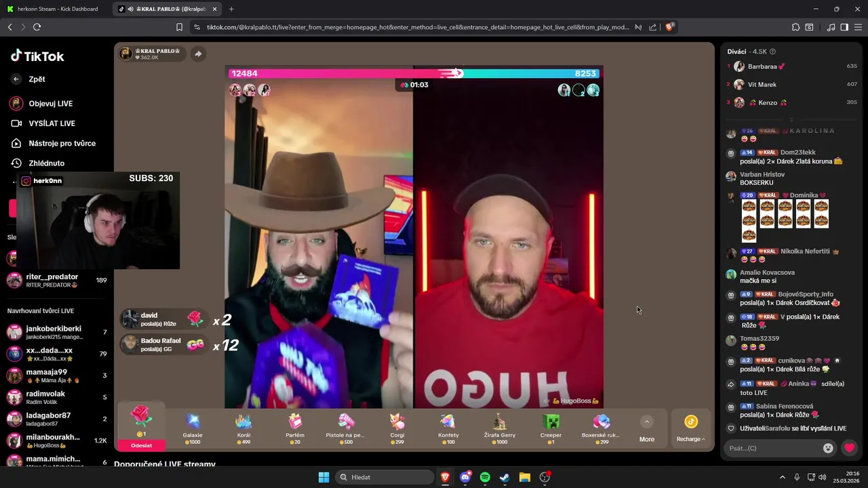The height and width of the screenshot is (488, 868).
Task: Open right team top gifters avatars
Action: coord(578,90)
